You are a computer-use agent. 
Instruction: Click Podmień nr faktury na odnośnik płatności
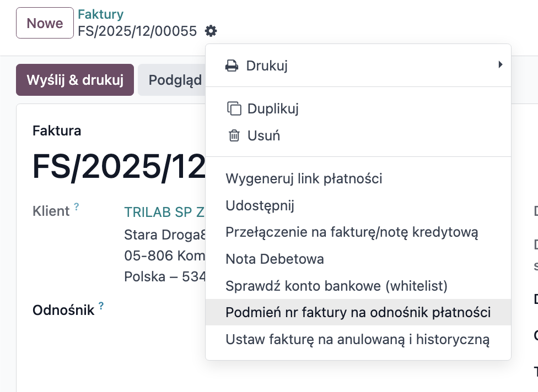click(x=358, y=313)
